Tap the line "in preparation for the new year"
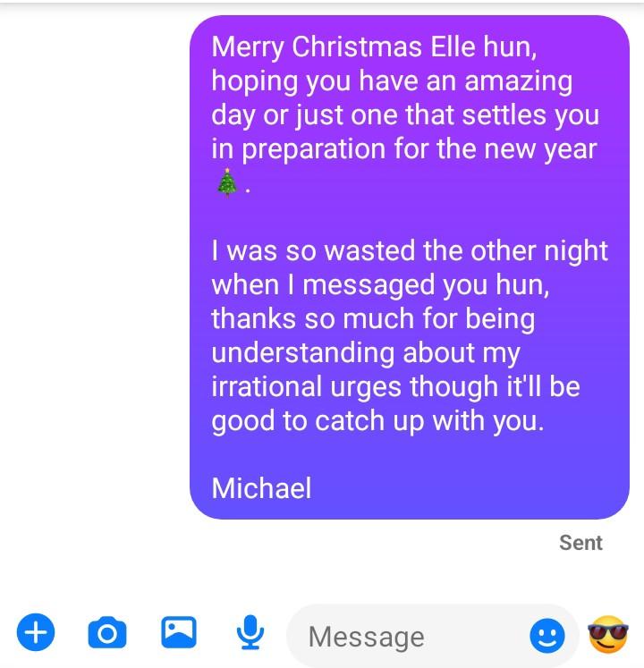Viewport: 644px width, 668px height. coord(404,149)
